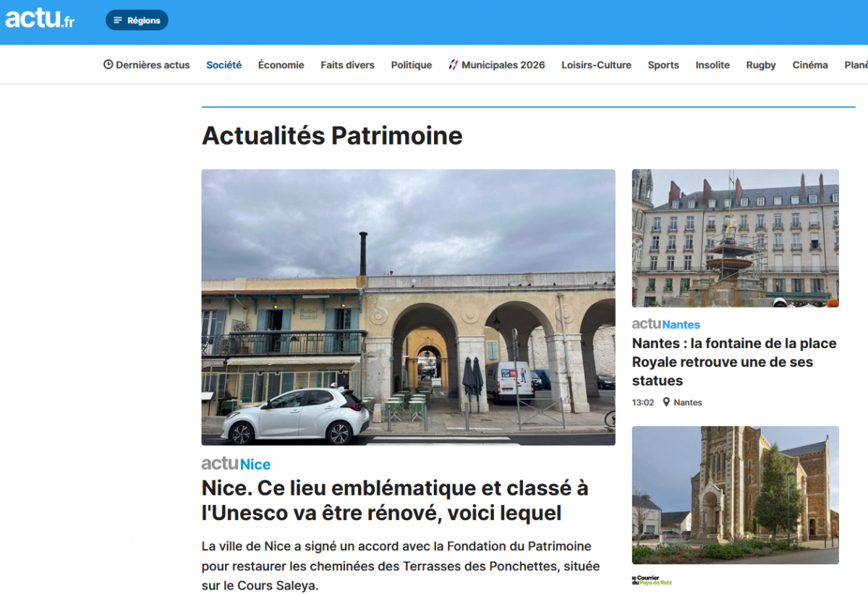
Task: Select the actu Nice brand logo
Action: coord(236,464)
